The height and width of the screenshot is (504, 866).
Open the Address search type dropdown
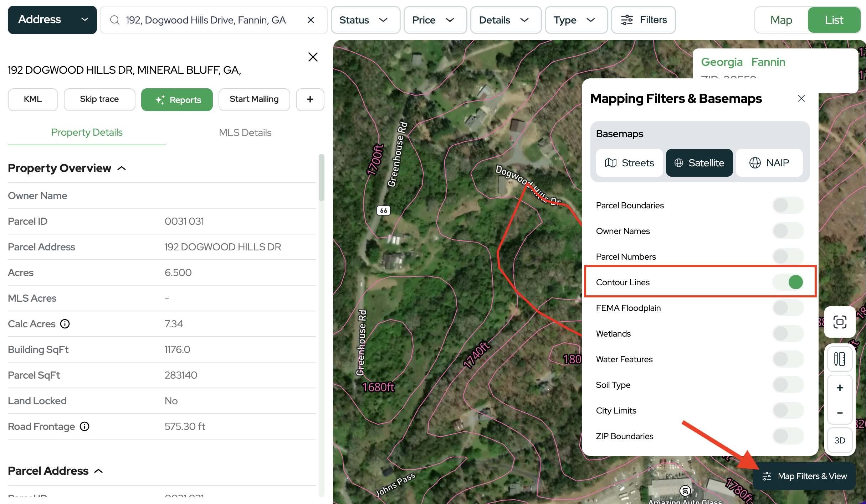pos(52,20)
